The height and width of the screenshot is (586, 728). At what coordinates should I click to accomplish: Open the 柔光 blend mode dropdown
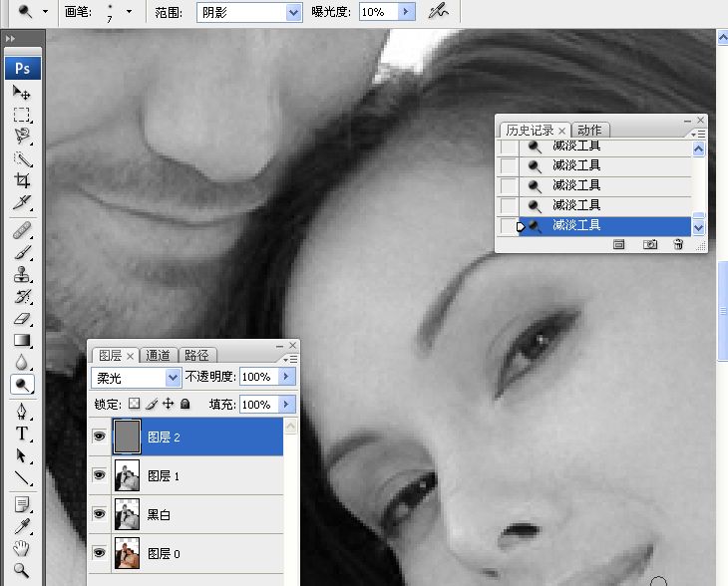coord(173,378)
